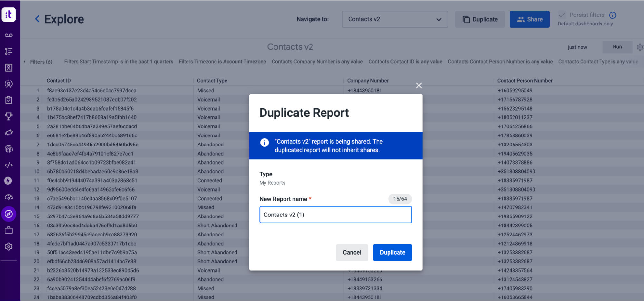Image resolution: width=644 pixels, height=301 pixels.
Task: Close the Duplicate Report dialog with X
Action: click(x=419, y=85)
